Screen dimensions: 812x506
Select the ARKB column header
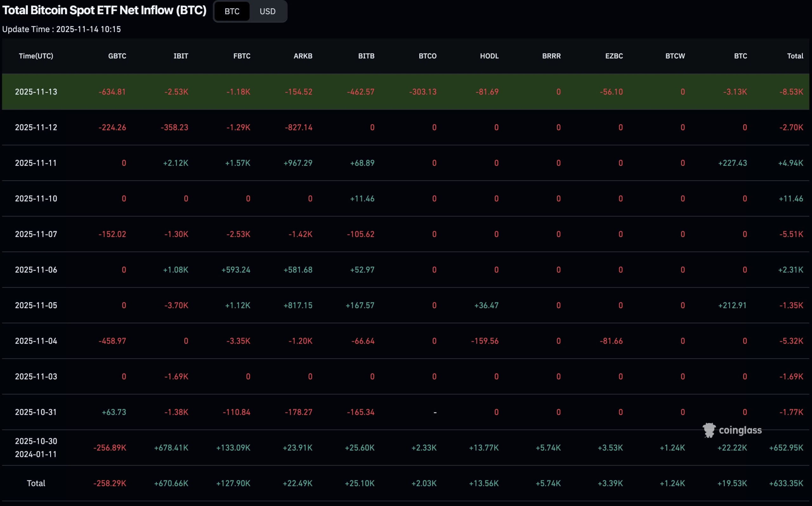[303, 56]
